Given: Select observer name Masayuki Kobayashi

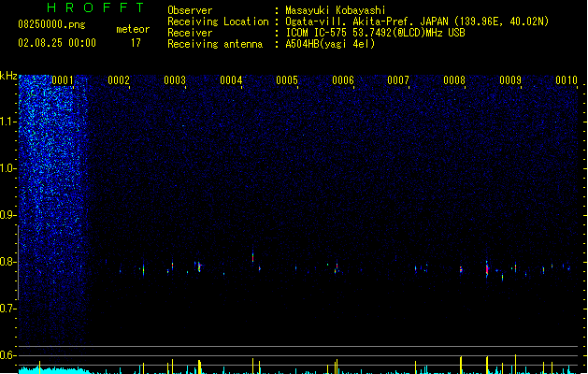Looking at the screenshot, I should point(336,10).
